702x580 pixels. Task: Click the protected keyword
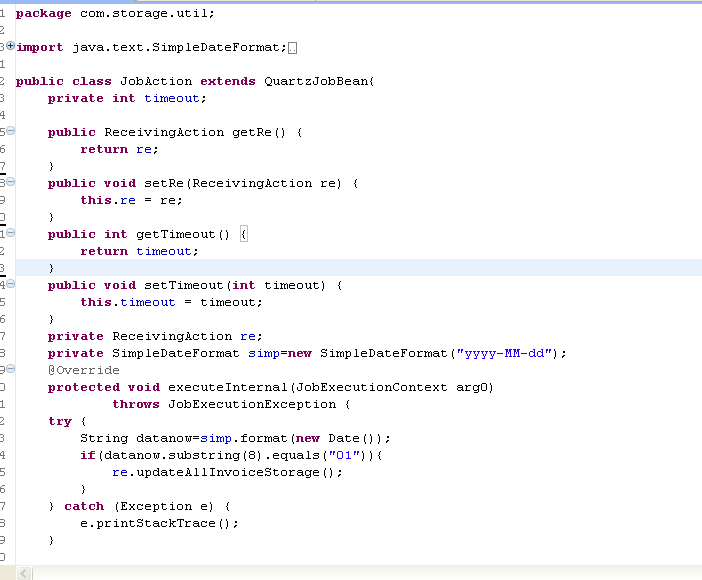(84, 387)
